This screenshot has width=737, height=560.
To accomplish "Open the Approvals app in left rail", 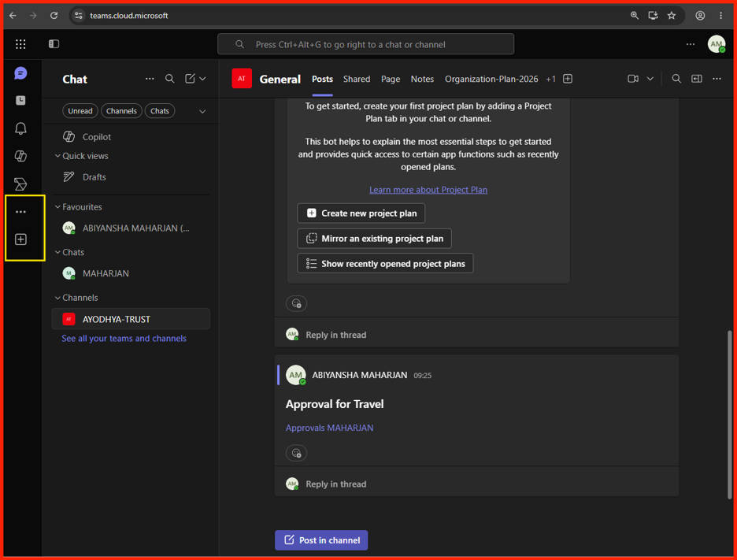I will point(20,184).
